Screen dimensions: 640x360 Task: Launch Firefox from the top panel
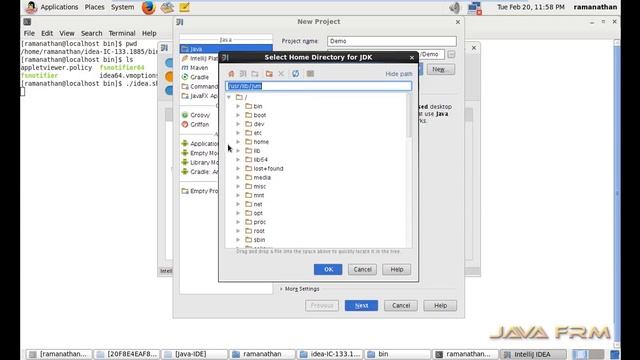pos(149,7)
